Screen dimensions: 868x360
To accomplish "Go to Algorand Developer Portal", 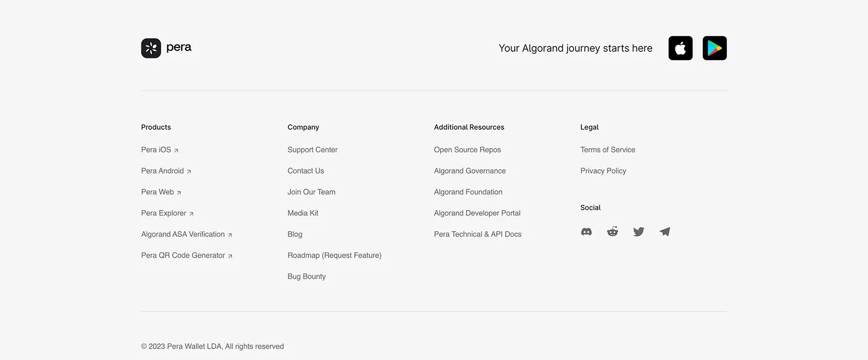I will [x=477, y=213].
